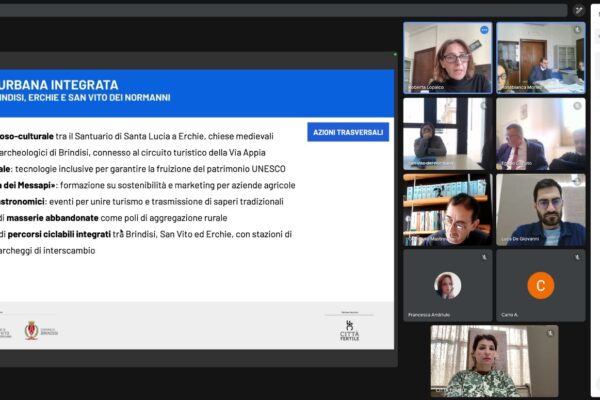The width and height of the screenshot is (600, 400).
Task: Click muted mic icon on Carlo A. tile
Action: [578, 257]
